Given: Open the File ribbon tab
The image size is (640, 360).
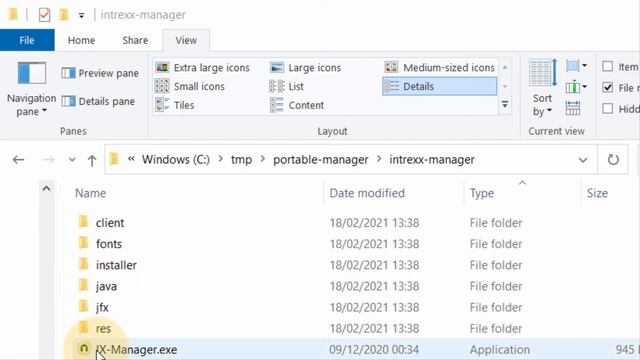Looking at the screenshot, I should pyautogui.click(x=27, y=40).
